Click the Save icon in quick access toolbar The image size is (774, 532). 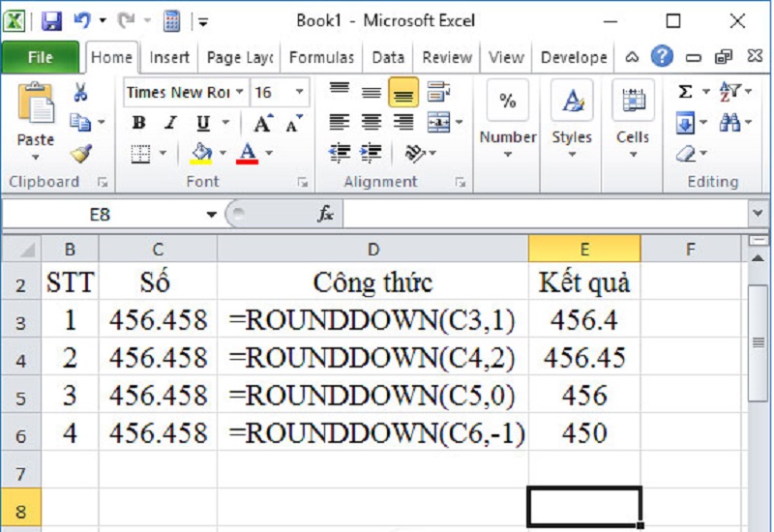pos(51,20)
